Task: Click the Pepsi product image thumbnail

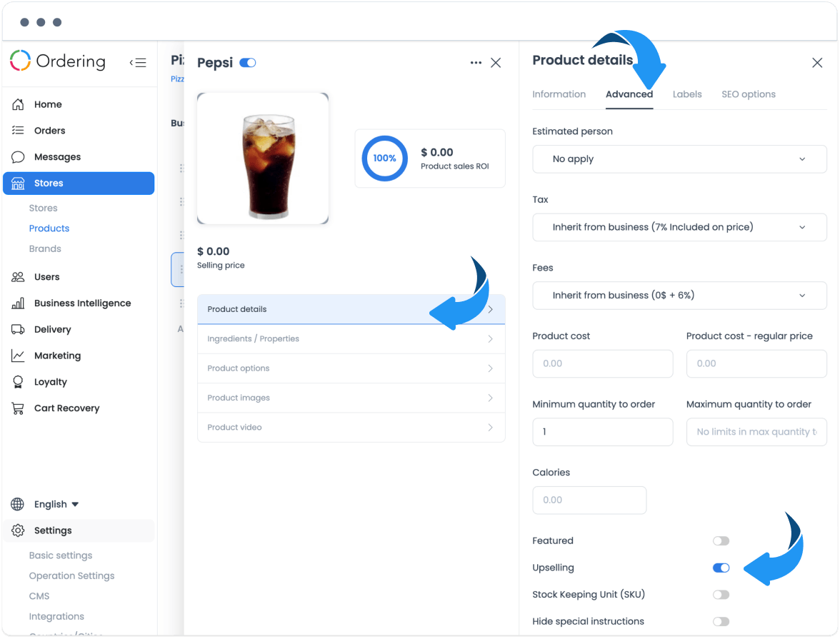Action: [263, 159]
